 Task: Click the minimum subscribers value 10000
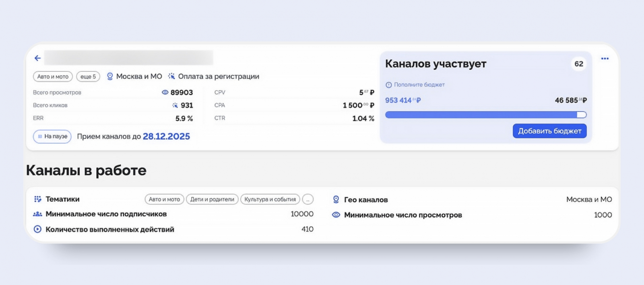(x=302, y=214)
